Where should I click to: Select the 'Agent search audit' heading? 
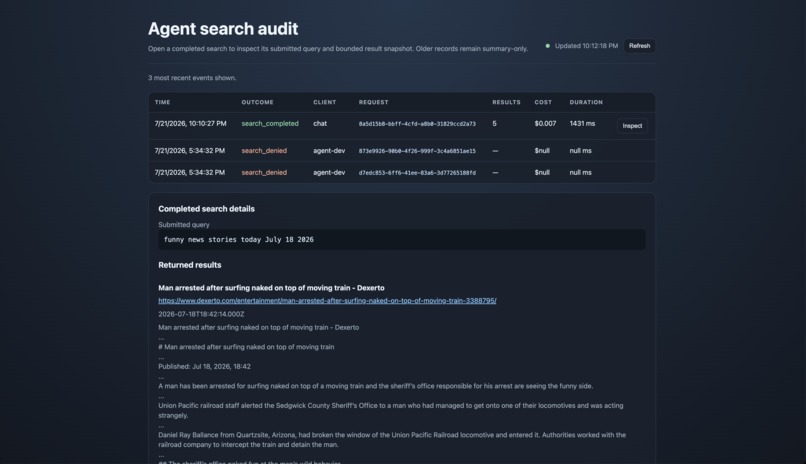click(x=223, y=29)
